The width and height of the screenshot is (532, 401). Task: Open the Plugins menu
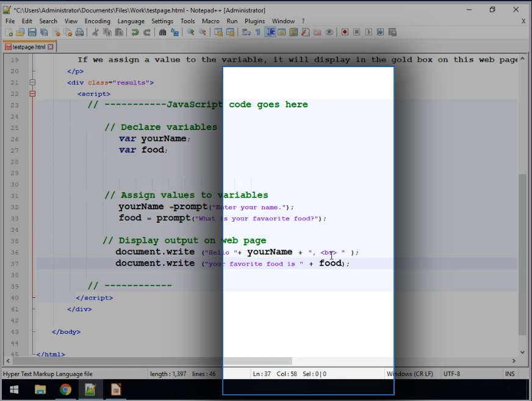coord(254,21)
